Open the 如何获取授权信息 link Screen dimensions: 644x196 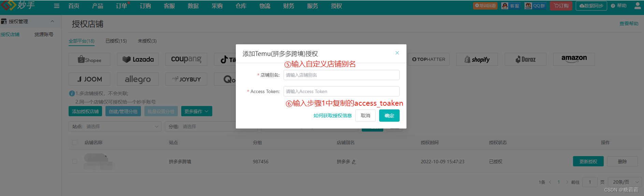point(332,116)
